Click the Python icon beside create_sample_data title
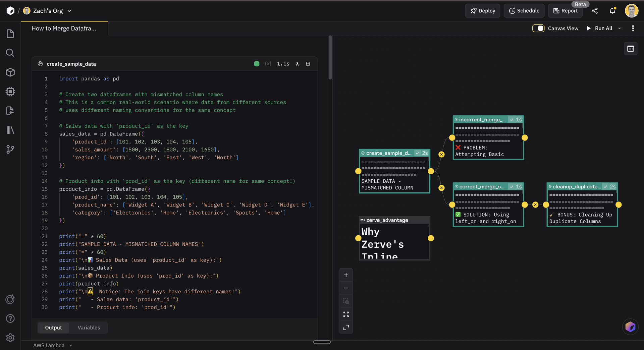Screen dimensions: 644x350 (40, 64)
